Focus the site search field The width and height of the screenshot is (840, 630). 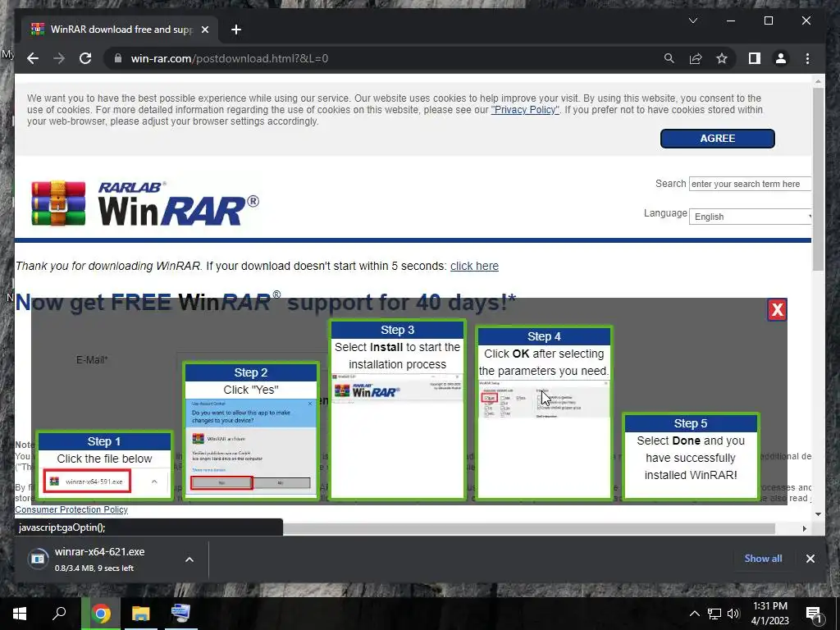(750, 184)
